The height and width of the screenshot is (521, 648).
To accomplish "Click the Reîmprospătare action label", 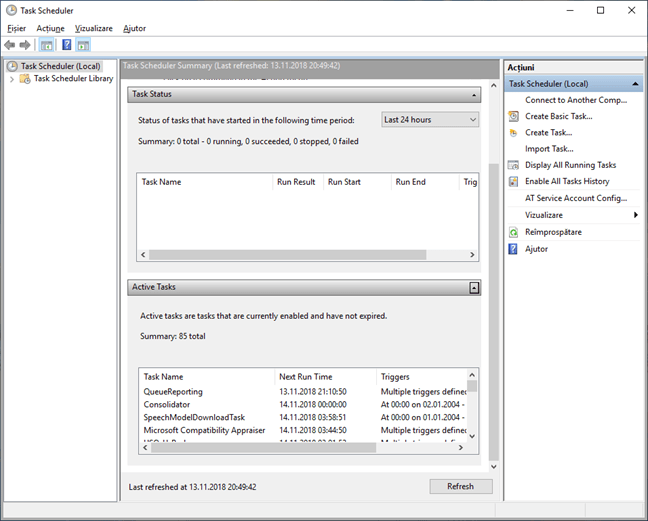I will [553, 232].
